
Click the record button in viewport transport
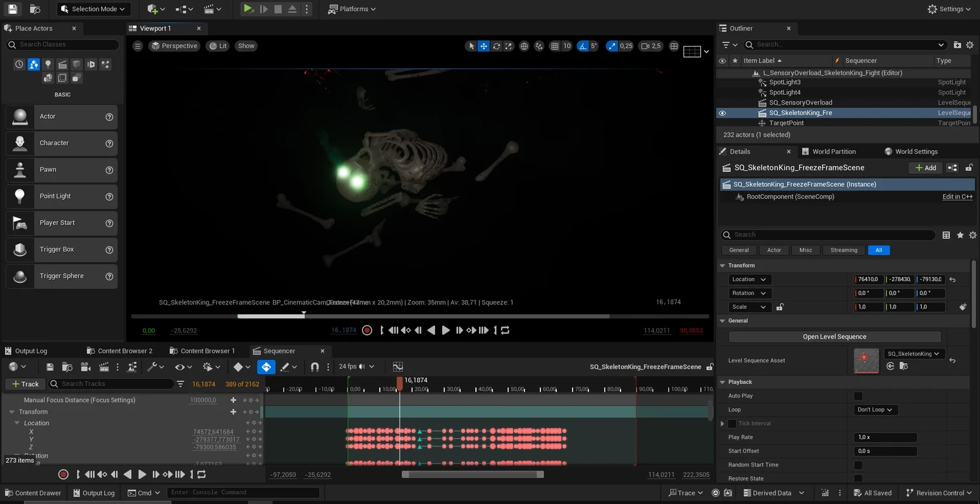[x=367, y=330]
